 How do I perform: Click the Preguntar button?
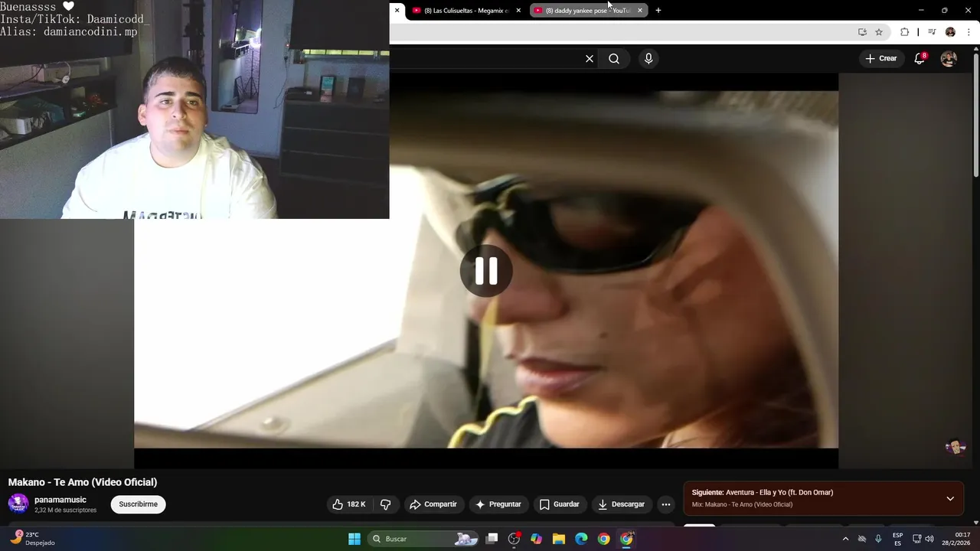pyautogui.click(x=498, y=504)
